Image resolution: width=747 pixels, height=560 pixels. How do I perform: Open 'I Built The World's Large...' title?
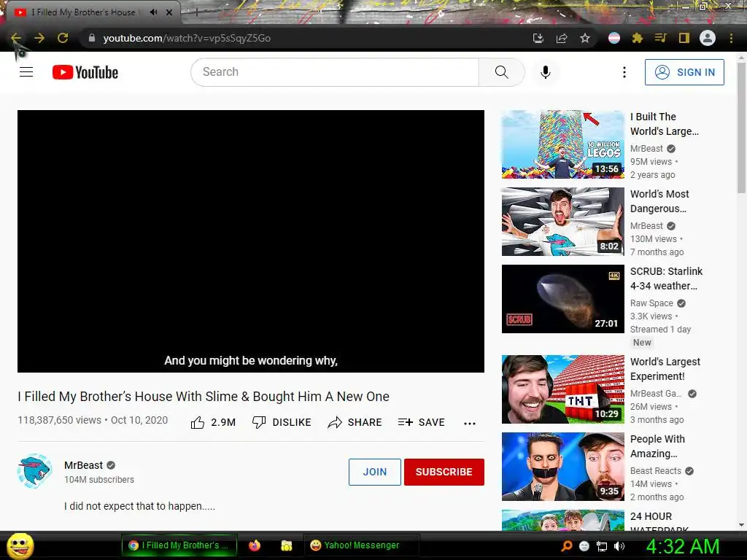tap(665, 124)
